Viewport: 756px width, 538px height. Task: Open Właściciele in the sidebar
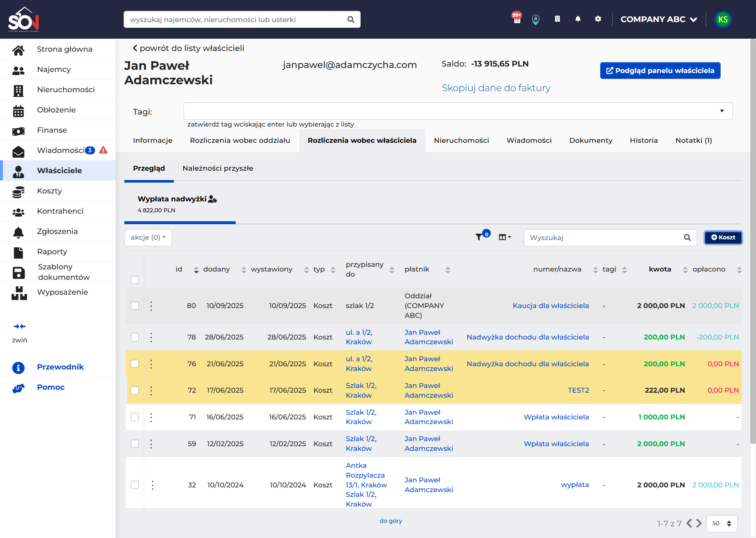coord(58,170)
